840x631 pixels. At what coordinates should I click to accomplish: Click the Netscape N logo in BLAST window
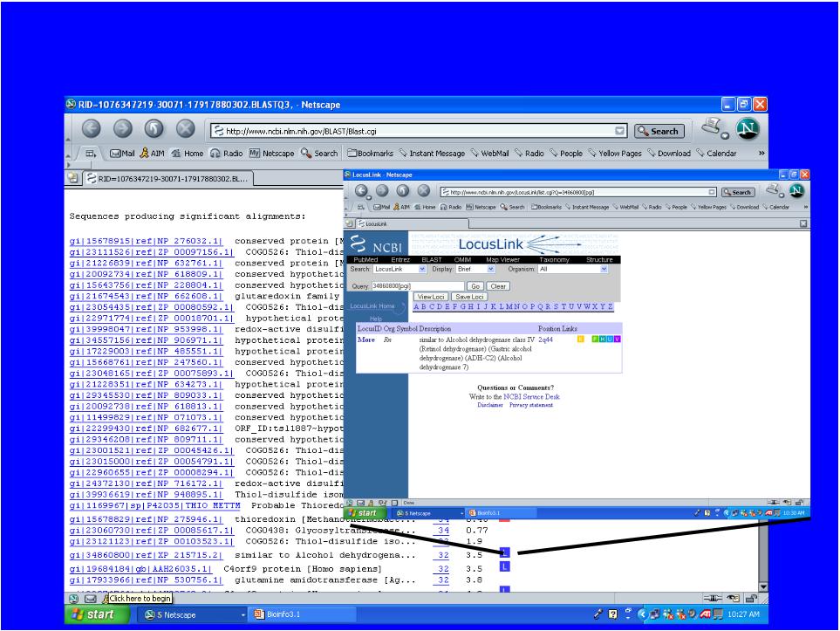(x=748, y=128)
